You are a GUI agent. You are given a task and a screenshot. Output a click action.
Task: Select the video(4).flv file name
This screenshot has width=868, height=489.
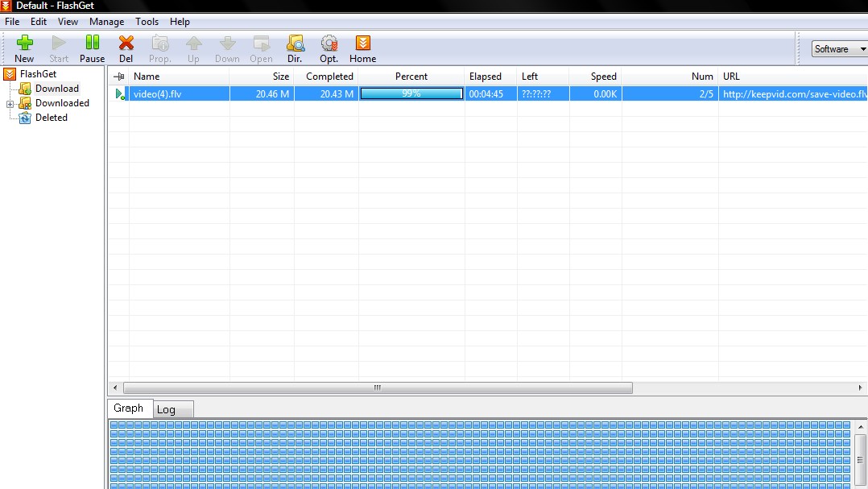coord(157,94)
